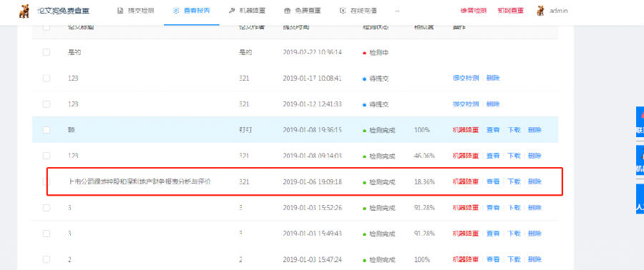Download the report with 46.06% similarity
The width and height of the screenshot is (644, 270).
[514, 156]
